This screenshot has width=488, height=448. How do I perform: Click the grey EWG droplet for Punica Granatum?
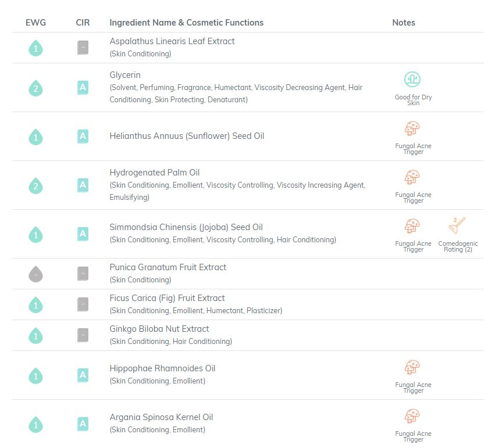[36, 274]
